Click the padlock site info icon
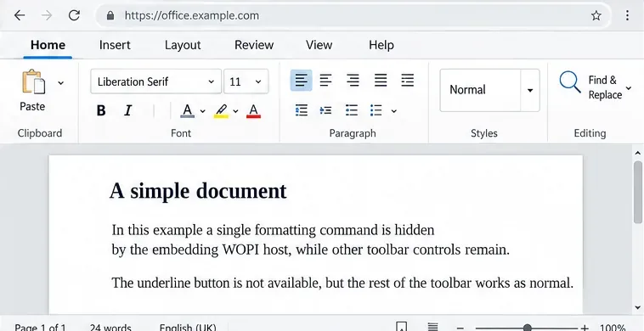 pos(110,15)
